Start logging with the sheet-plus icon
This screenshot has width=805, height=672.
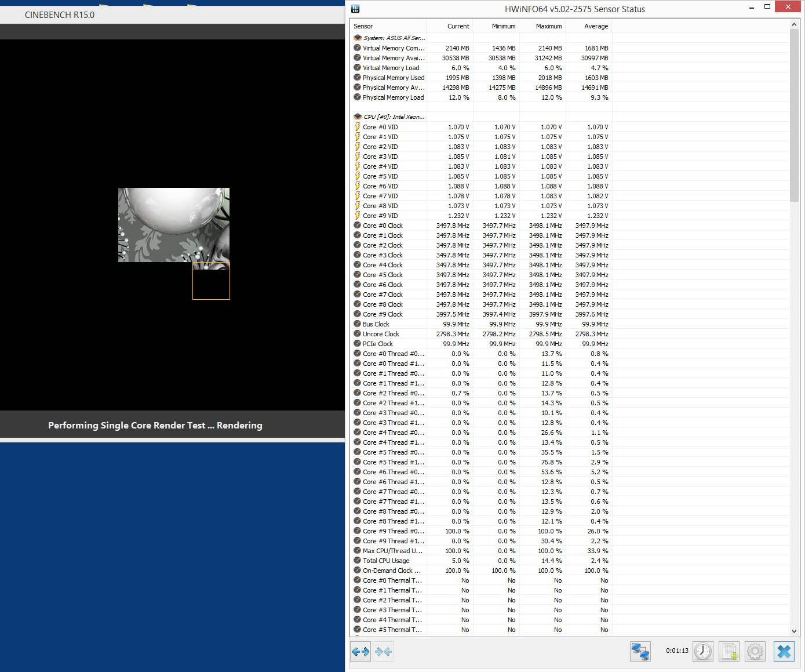pos(730,652)
